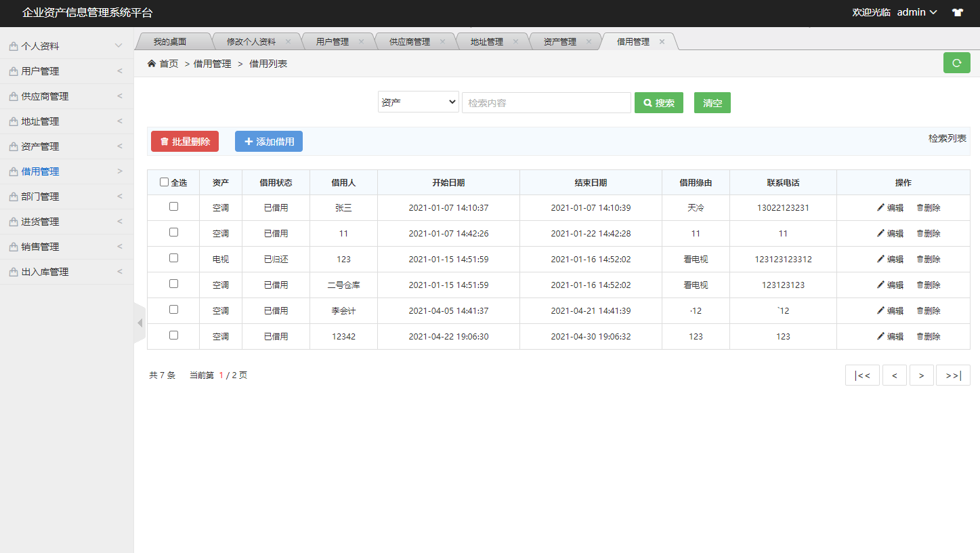Viewport: 980px width, 553px height.
Task: Open the 资产 search type dropdown
Action: pyautogui.click(x=418, y=102)
